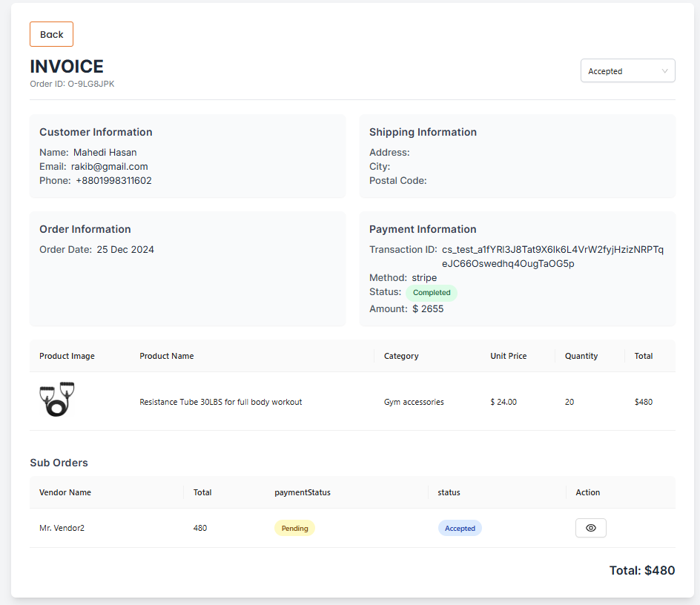
Task: Click the phone number +8801998311602
Action: [113, 181]
